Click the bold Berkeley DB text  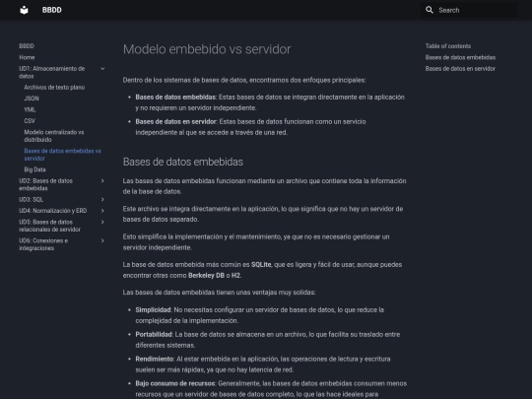[206, 276]
